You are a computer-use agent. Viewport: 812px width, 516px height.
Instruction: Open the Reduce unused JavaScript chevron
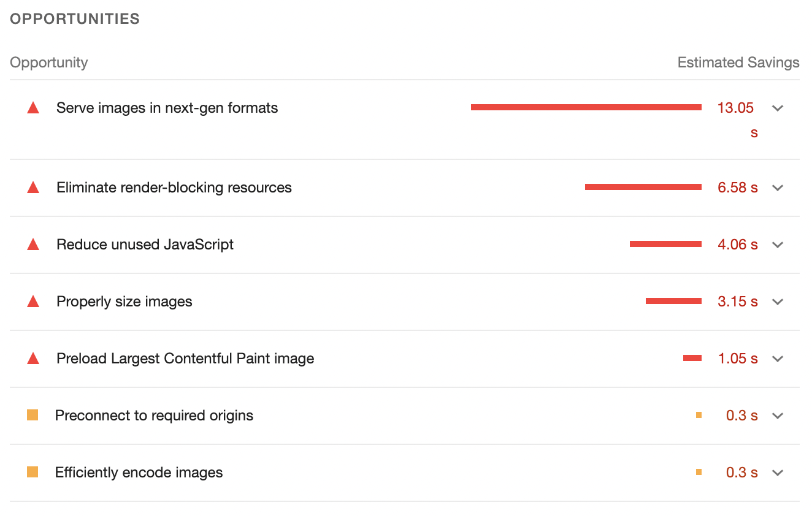click(778, 245)
